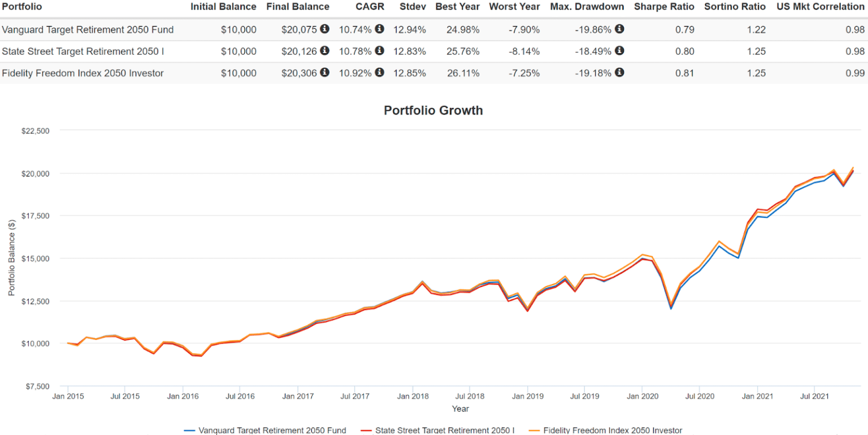
Task: Toggle Vanguard Target Retirement line via legend
Action: point(267,430)
